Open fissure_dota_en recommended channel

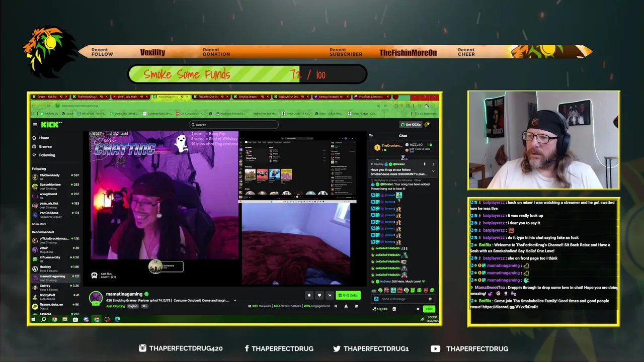(55, 305)
